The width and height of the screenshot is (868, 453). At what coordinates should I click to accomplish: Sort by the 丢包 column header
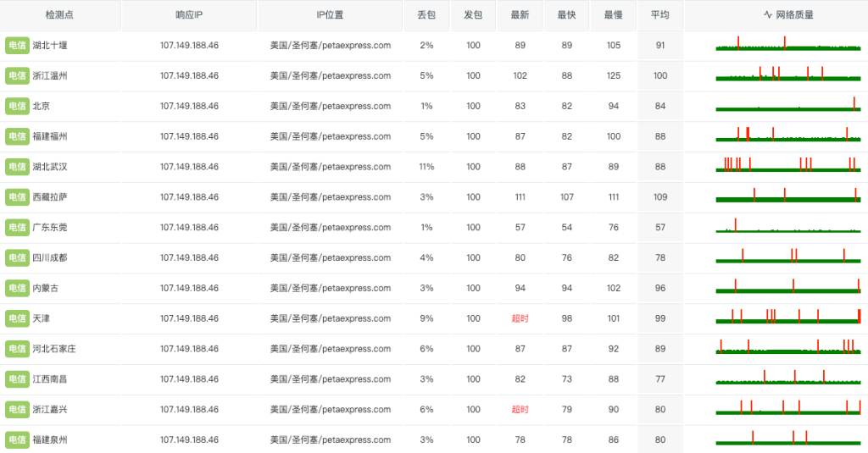426,15
